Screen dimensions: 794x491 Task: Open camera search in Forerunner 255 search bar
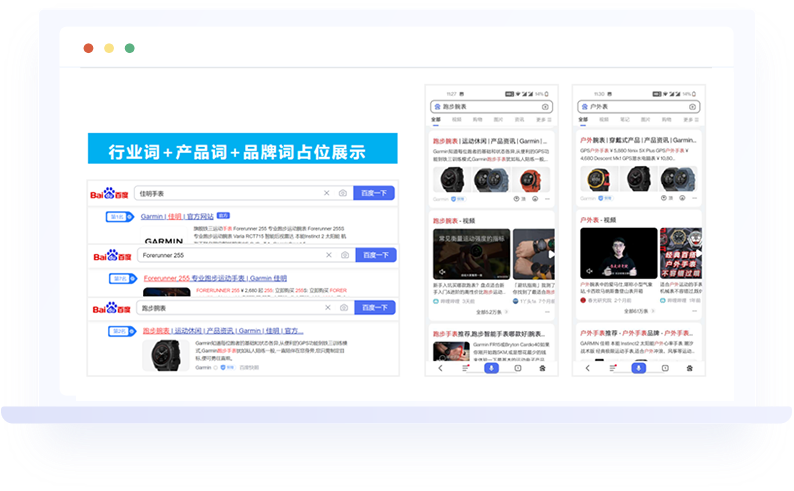(x=345, y=255)
